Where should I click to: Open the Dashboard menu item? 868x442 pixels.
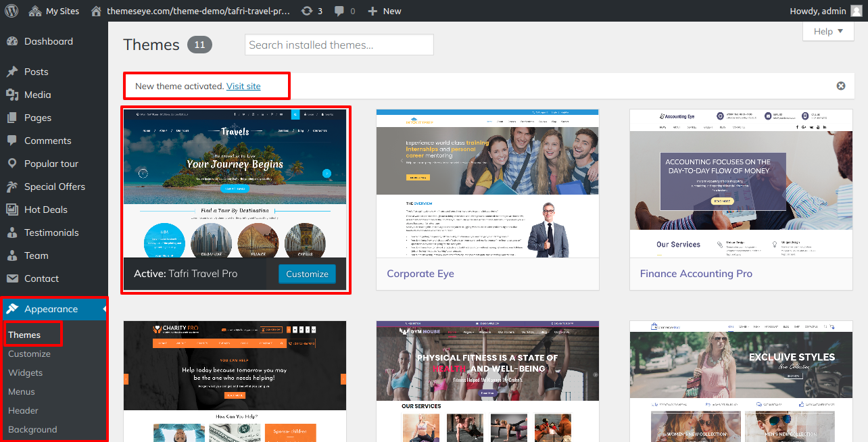[49, 41]
